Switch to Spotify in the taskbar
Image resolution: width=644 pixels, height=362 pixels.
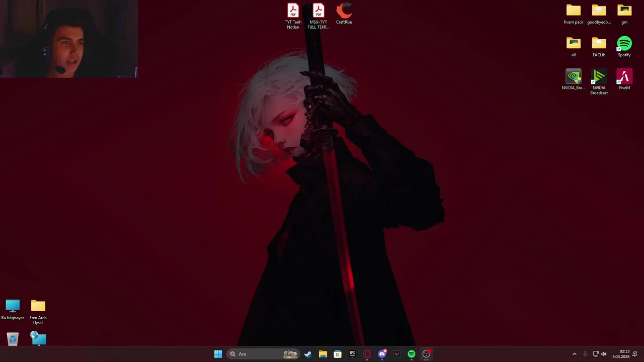412,354
